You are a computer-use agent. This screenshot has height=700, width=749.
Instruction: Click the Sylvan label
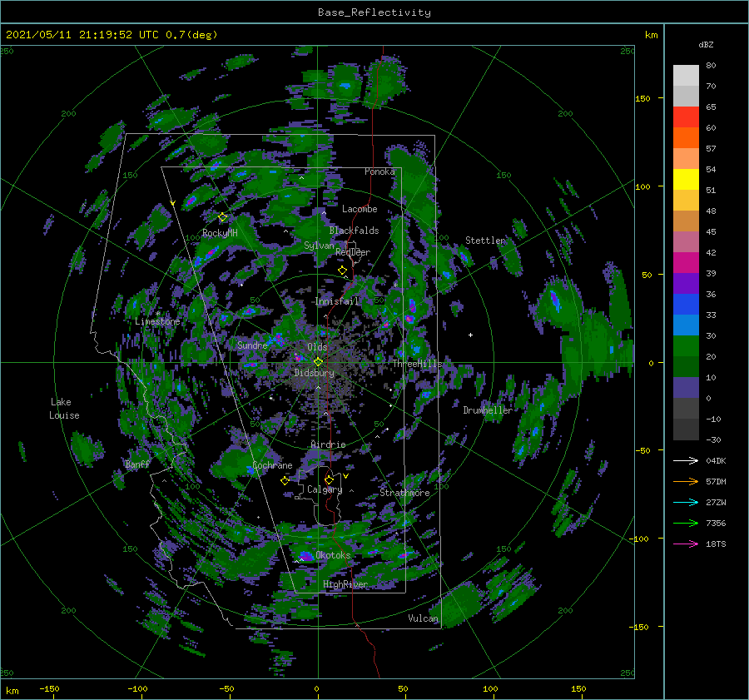(319, 245)
